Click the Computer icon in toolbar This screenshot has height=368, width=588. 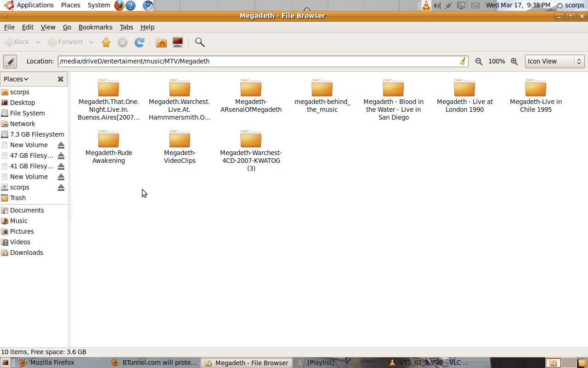pyautogui.click(x=178, y=42)
